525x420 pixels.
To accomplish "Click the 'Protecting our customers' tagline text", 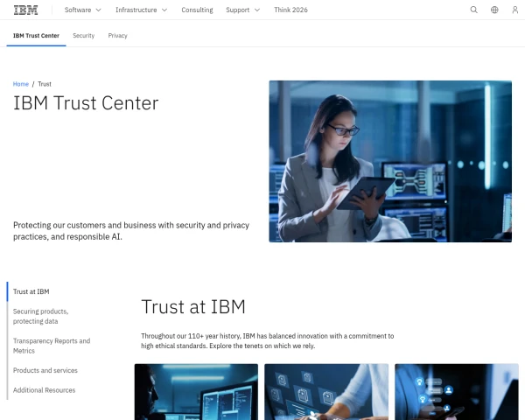I will (x=131, y=231).
